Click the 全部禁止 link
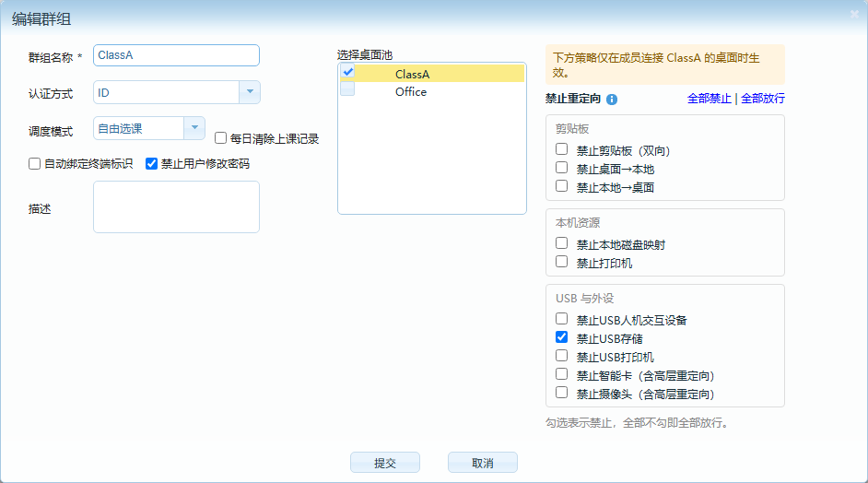The height and width of the screenshot is (483, 868). click(x=710, y=99)
